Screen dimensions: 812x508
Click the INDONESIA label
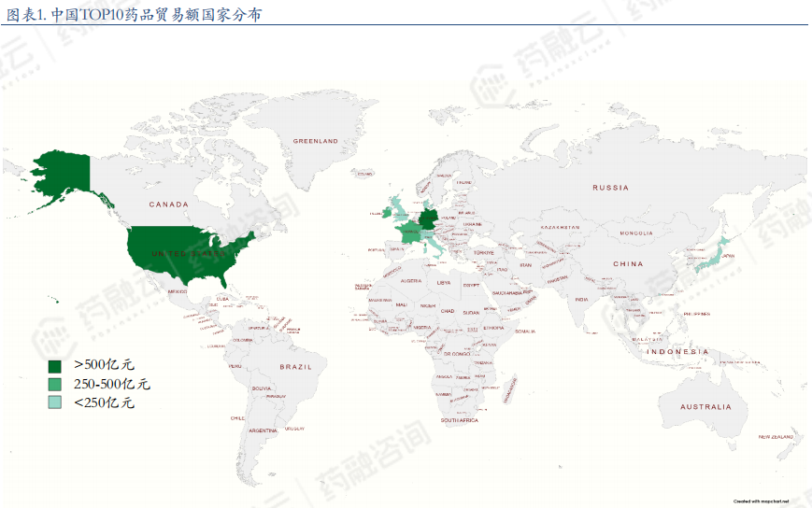[677, 352]
